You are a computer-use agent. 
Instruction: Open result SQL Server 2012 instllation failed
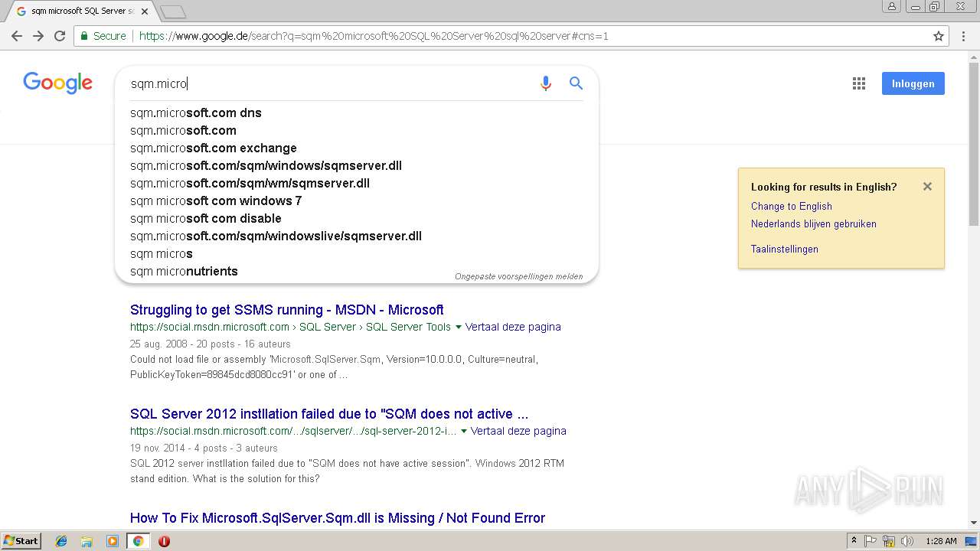tap(329, 414)
